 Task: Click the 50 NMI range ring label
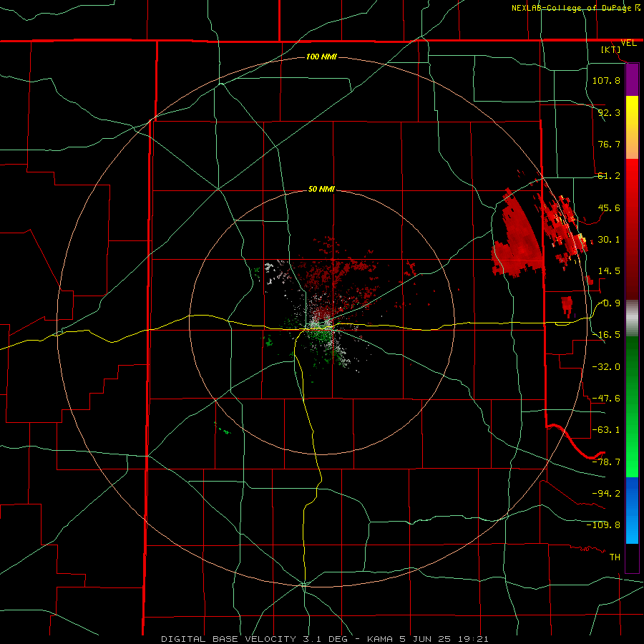(321, 190)
